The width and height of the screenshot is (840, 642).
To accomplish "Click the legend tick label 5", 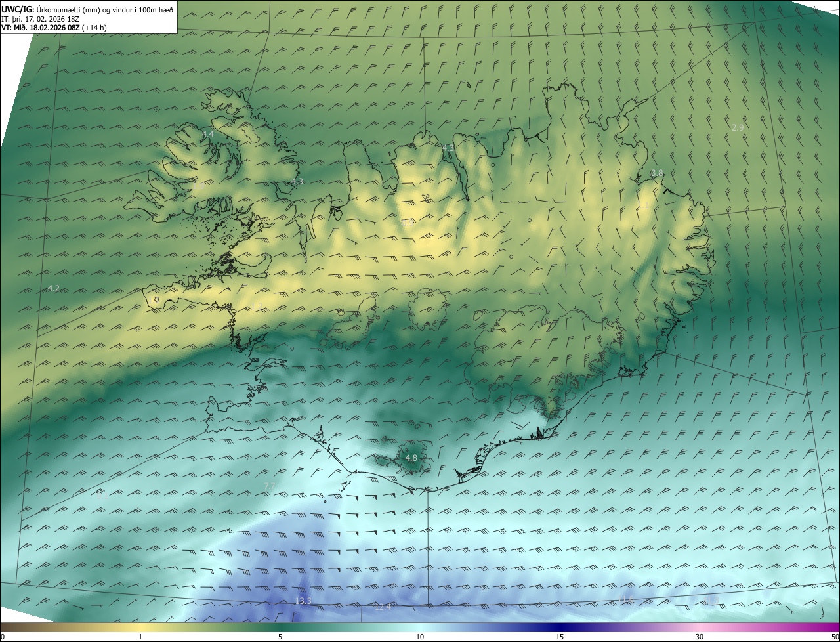I will click(280, 637).
